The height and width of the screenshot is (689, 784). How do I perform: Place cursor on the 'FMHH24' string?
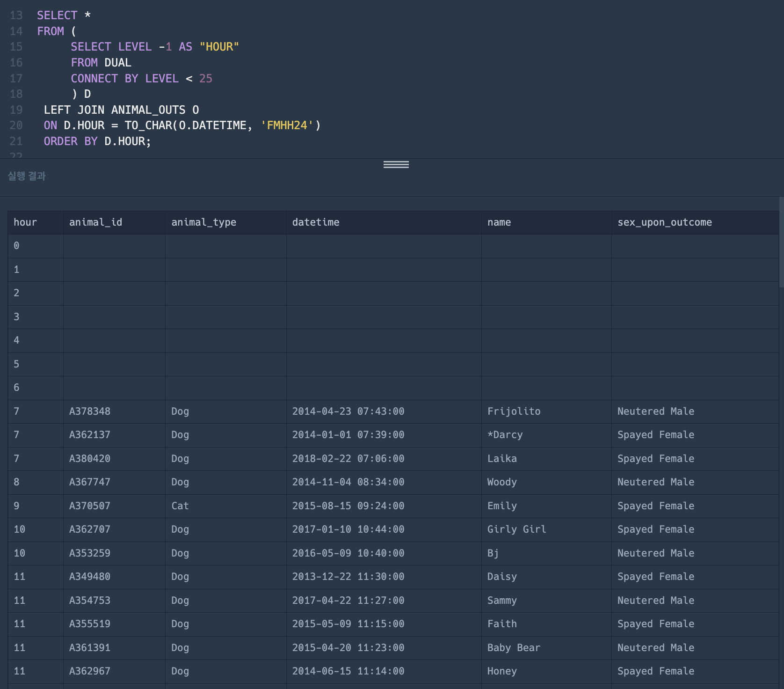tap(287, 125)
